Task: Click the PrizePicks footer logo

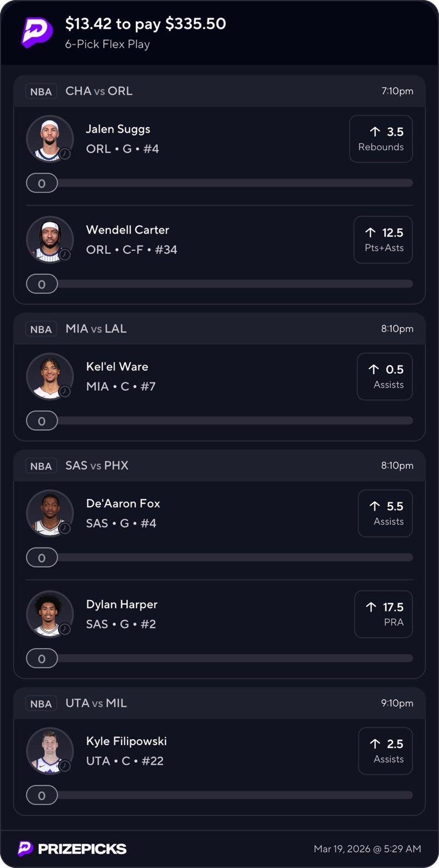Action: coord(72,848)
